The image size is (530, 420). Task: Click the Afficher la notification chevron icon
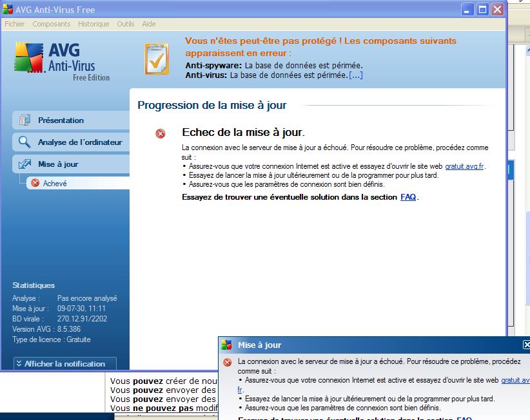19,363
